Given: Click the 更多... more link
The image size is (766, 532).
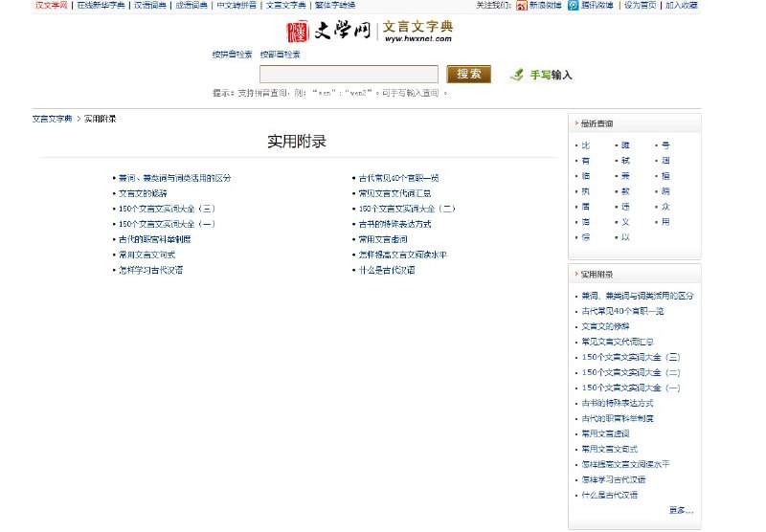Looking at the screenshot, I should (x=682, y=511).
